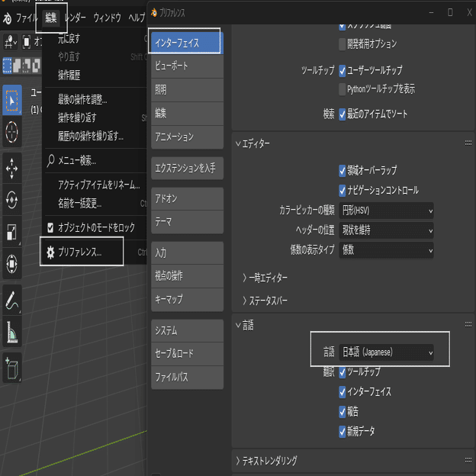The image size is (476, 476).
Task: Click the editor type icon in viewport header
Action: click(11, 42)
